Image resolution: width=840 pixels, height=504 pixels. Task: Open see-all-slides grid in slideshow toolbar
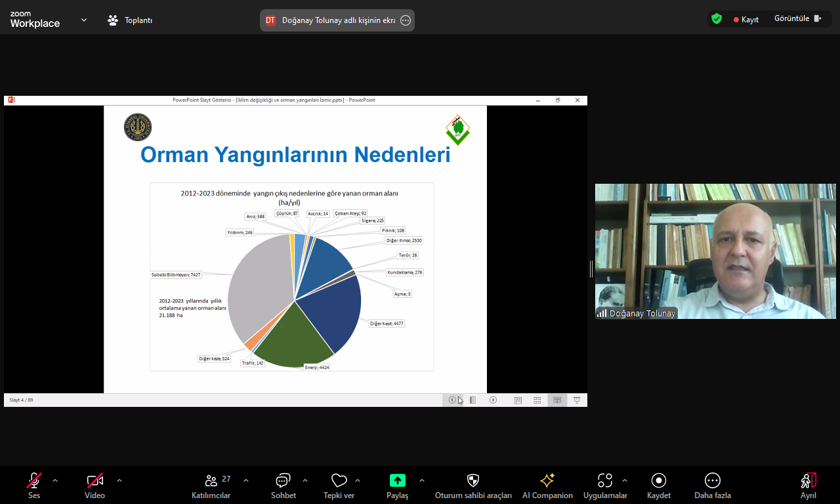(x=537, y=400)
